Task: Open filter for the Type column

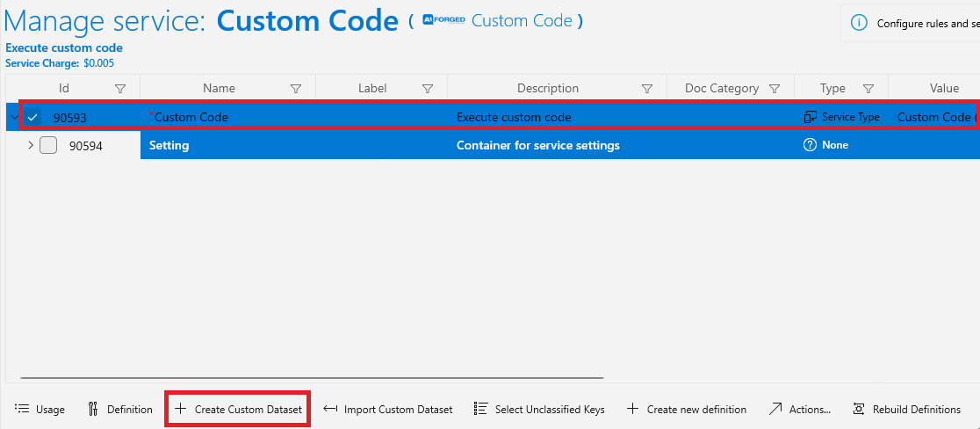Action: [868, 89]
